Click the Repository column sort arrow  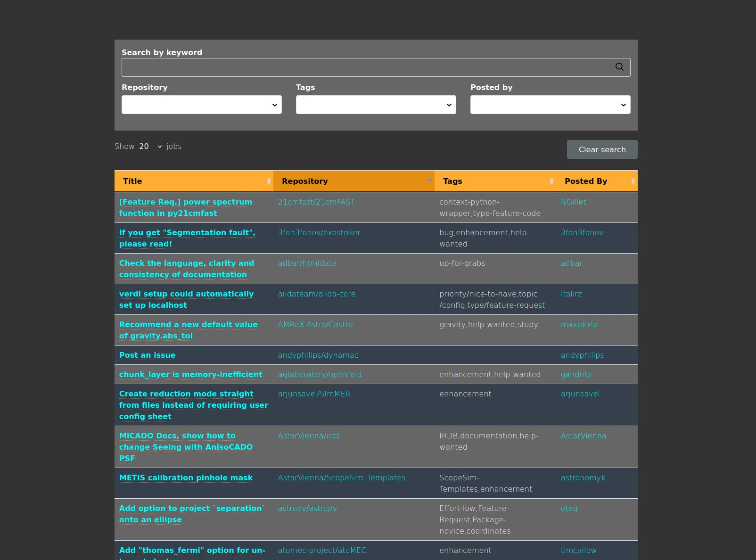(429, 180)
